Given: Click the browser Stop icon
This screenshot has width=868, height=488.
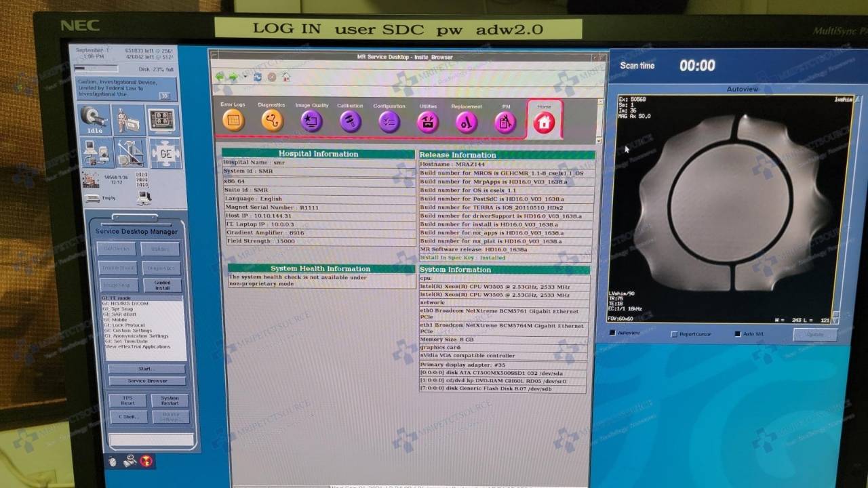Looking at the screenshot, I should (272, 77).
